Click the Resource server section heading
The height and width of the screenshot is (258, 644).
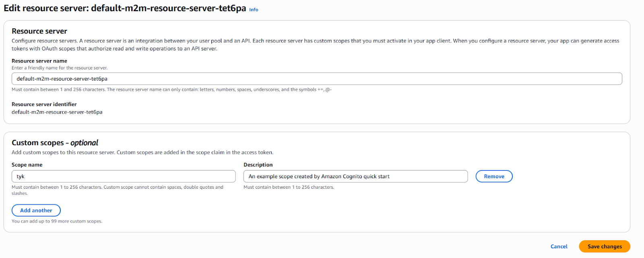point(39,31)
